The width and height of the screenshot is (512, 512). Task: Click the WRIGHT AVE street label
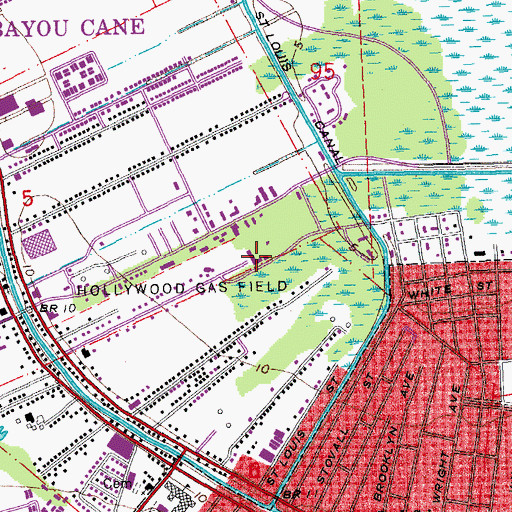tap(448, 443)
